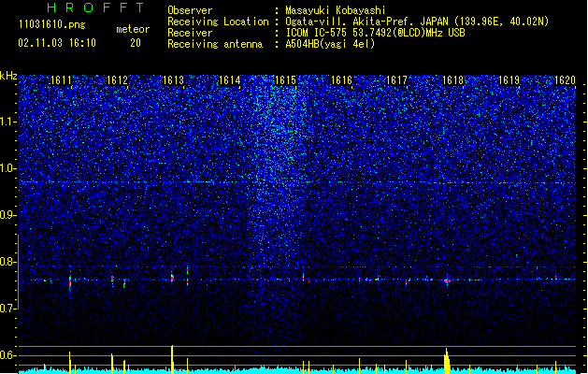Click the 1.1 kHz axis label
Viewport: 588px width, 374px height.
[8, 122]
